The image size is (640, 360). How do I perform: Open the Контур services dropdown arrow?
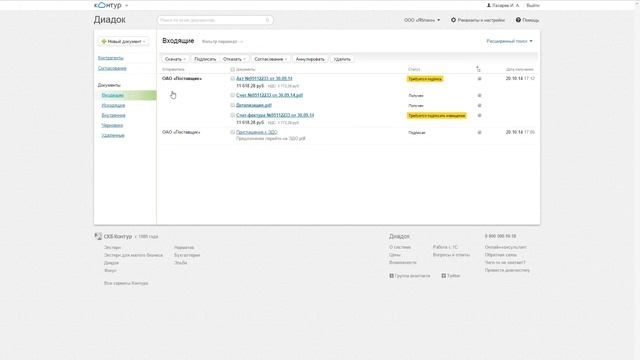(127, 6)
